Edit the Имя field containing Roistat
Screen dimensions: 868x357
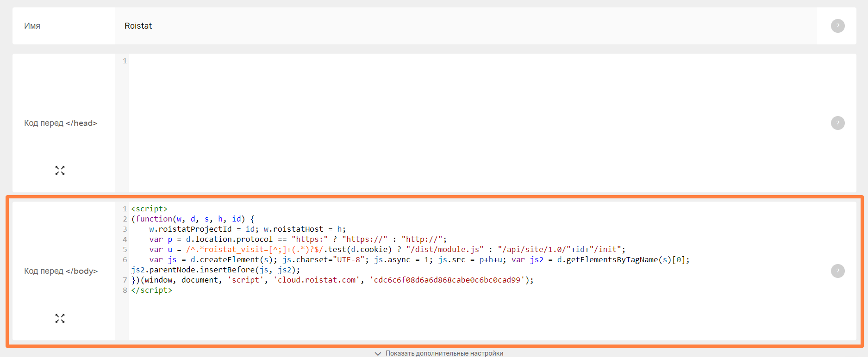click(x=466, y=26)
